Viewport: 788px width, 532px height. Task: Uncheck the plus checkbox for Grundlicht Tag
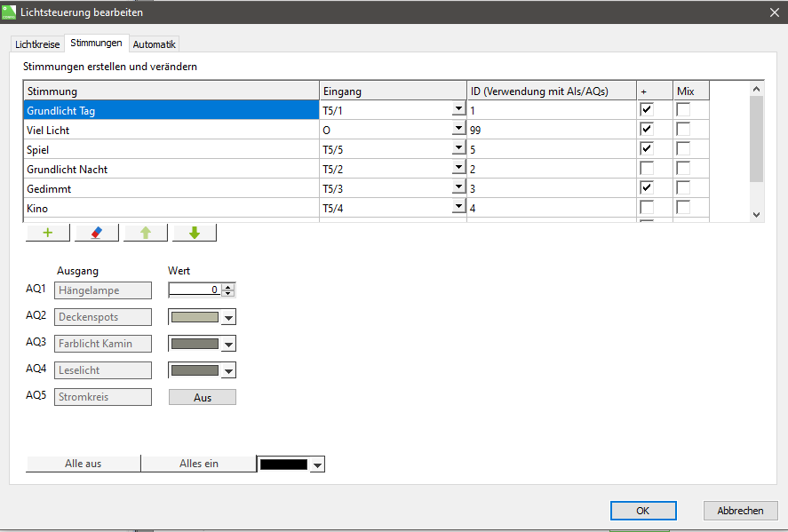[x=647, y=110]
